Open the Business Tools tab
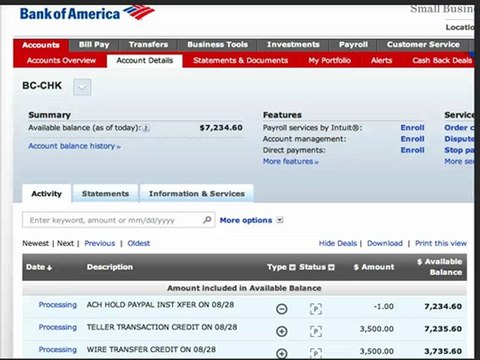Image resolution: width=480 pixels, height=360 pixels. pyautogui.click(x=217, y=45)
